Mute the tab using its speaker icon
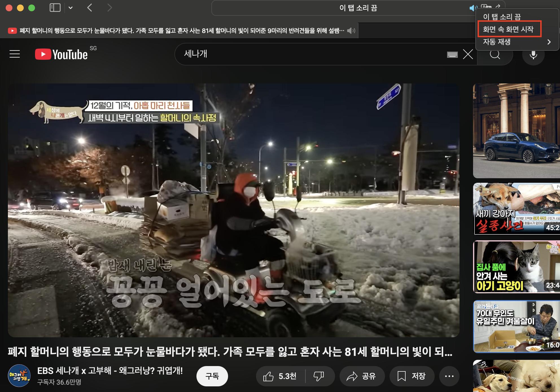560x392 pixels. pyautogui.click(x=351, y=30)
